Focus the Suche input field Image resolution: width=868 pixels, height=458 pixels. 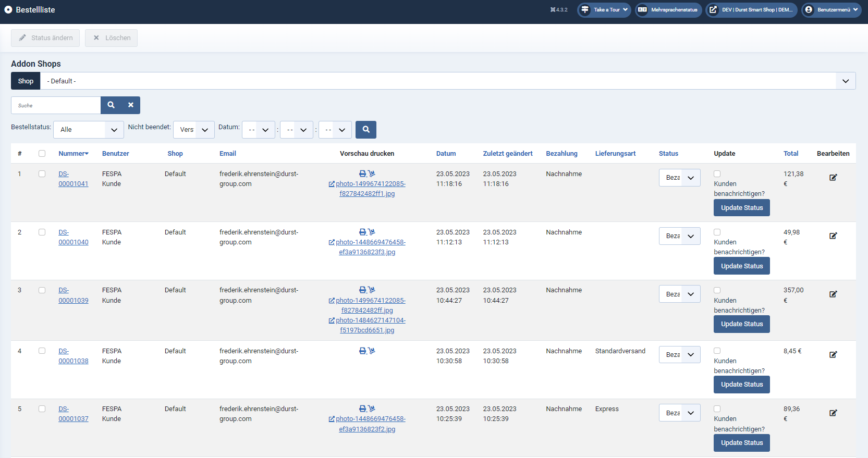56,105
